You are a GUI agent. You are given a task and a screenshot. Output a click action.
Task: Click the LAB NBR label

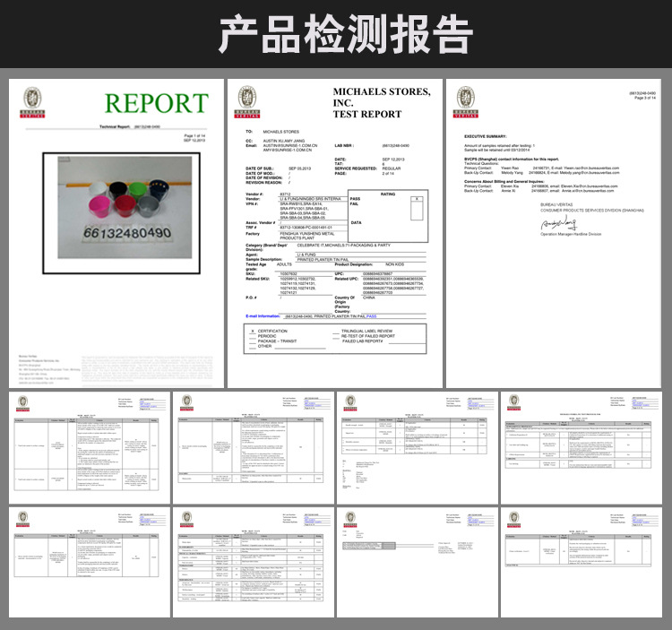pyautogui.click(x=344, y=146)
